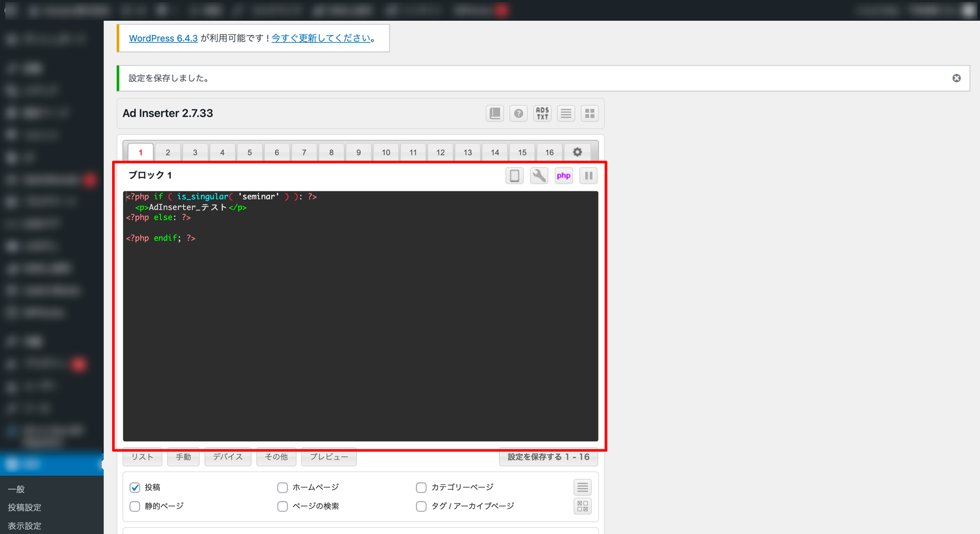The image size is (980, 534).
Task: Switch to block tab 14
Action: pyautogui.click(x=495, y=152)
